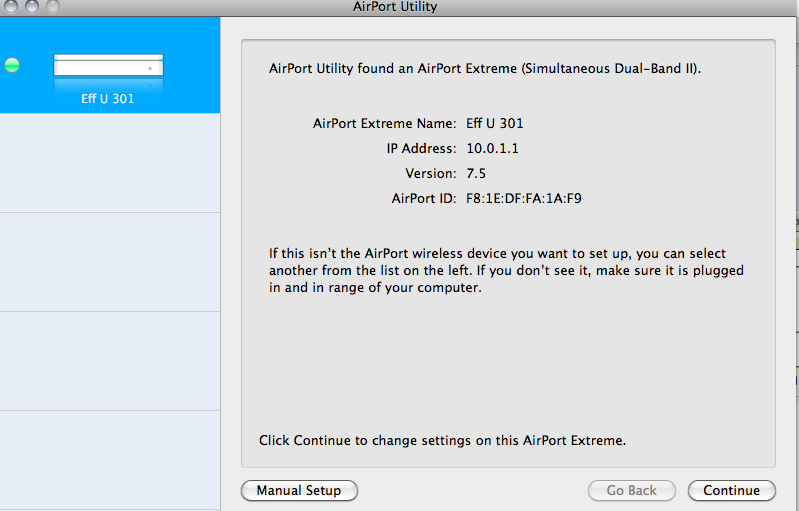Close the AirPort Utility window
Image resolution: width=799 pixels, height=511 pixels.
pos(11,5)
